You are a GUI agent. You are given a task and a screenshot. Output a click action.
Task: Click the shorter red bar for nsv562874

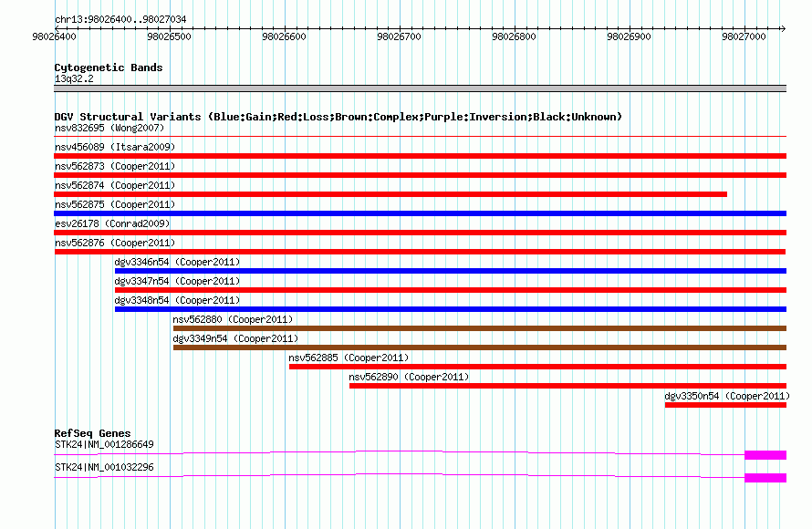pyautogui.click(x=390, y=194)
